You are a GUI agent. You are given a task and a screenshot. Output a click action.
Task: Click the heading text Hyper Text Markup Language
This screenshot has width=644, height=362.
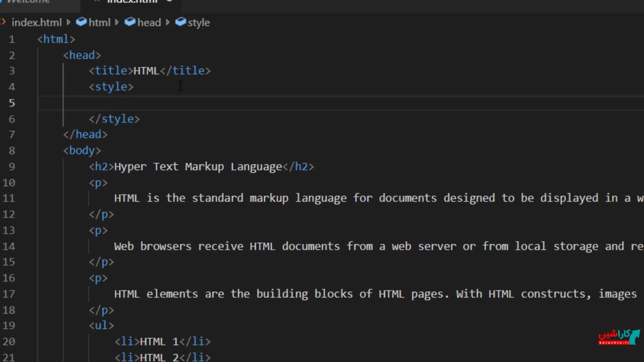[x=198, y=167]
